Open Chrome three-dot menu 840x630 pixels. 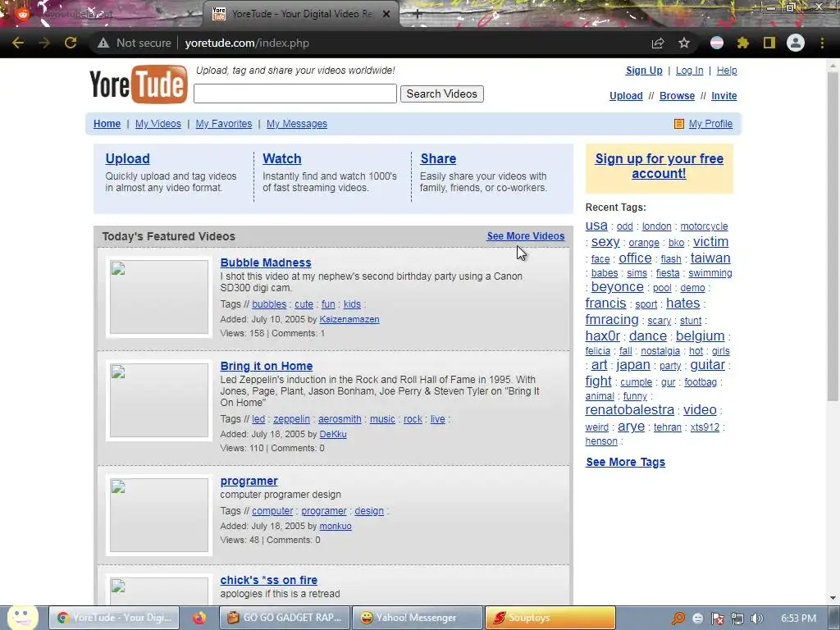point(822,43)
